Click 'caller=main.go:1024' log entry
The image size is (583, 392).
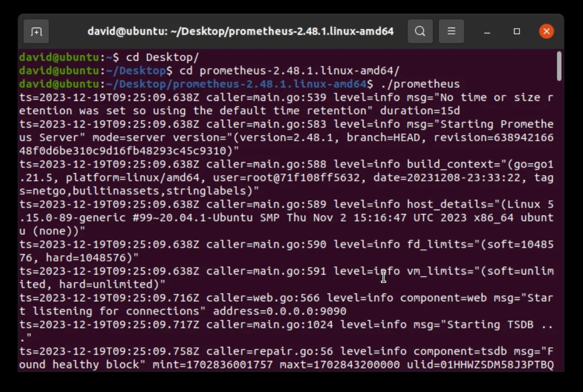pyautogui.click(x=270, y=324)
